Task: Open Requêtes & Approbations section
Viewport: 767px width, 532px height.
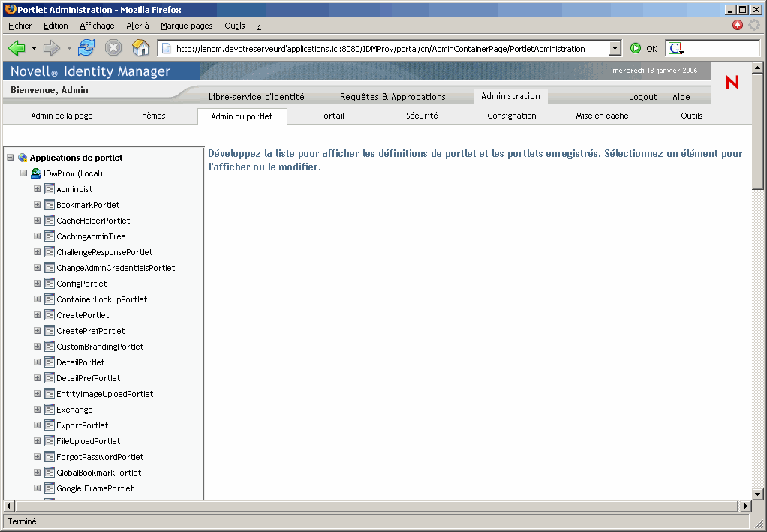Action: click(393, 96)
